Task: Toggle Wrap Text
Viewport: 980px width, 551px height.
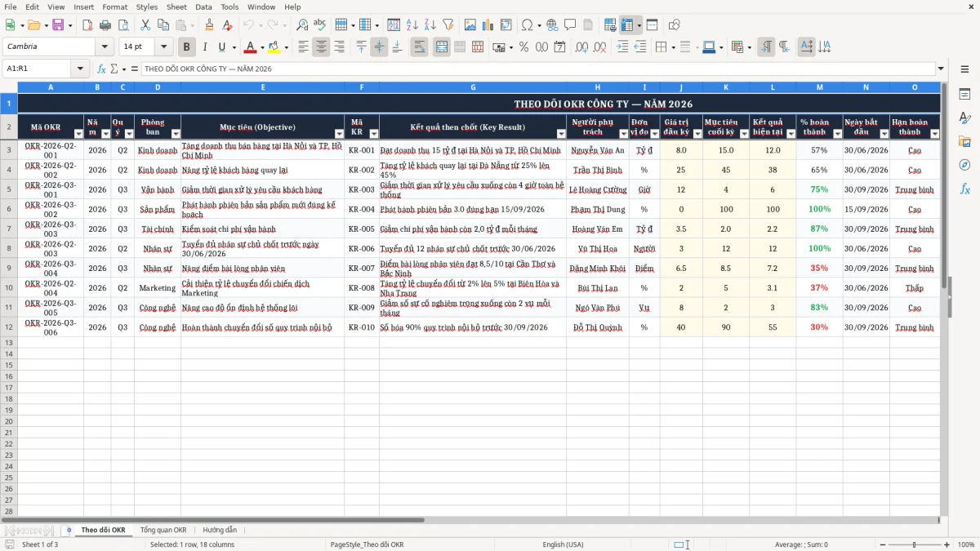Action: pos(419,47)
